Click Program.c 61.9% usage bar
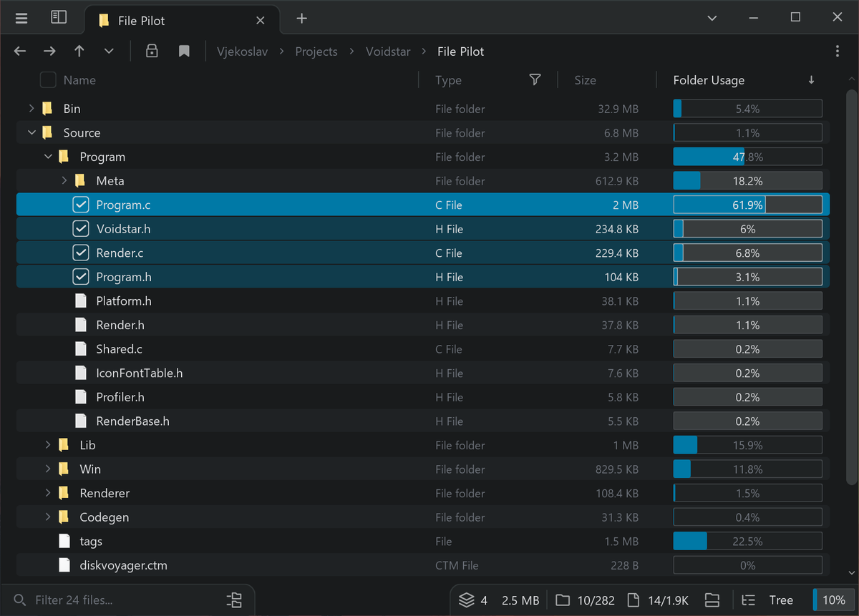This screenshot has height=616, width=859. pos(747,205)
